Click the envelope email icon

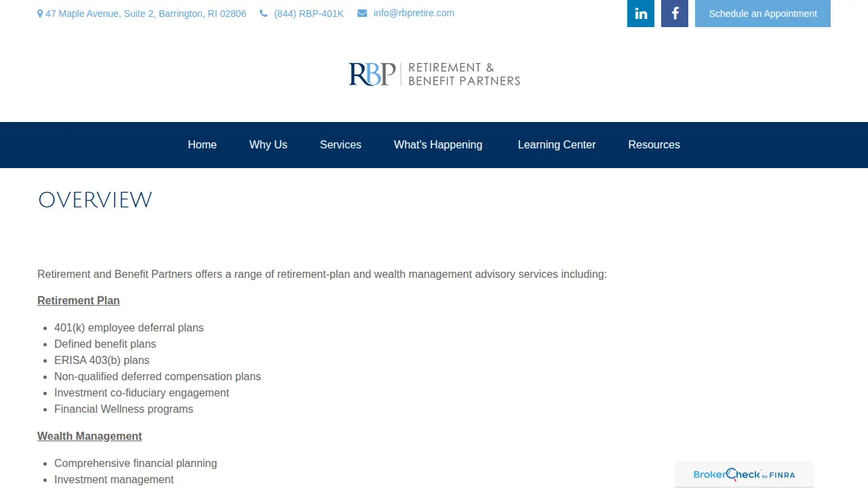coord(362,13)
